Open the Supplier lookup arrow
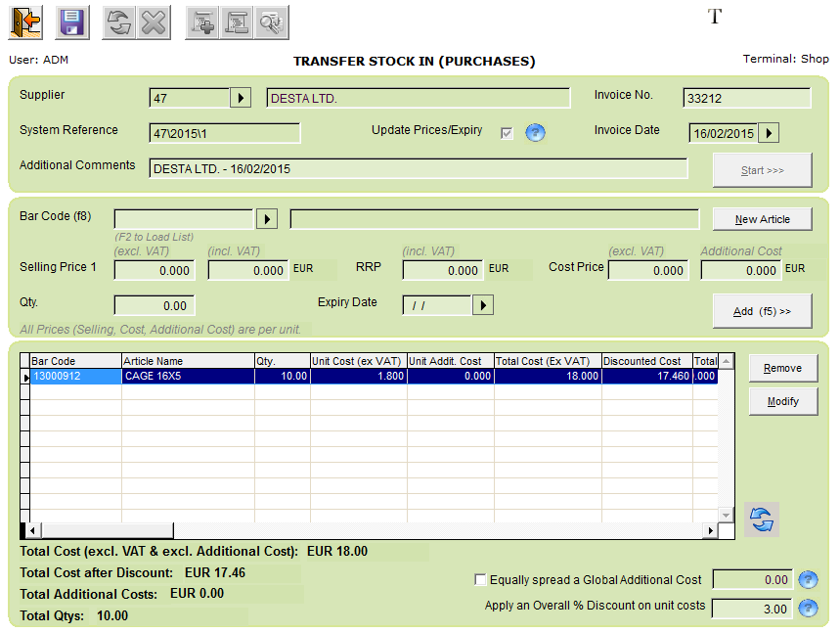840x633 pixels. 241,98
